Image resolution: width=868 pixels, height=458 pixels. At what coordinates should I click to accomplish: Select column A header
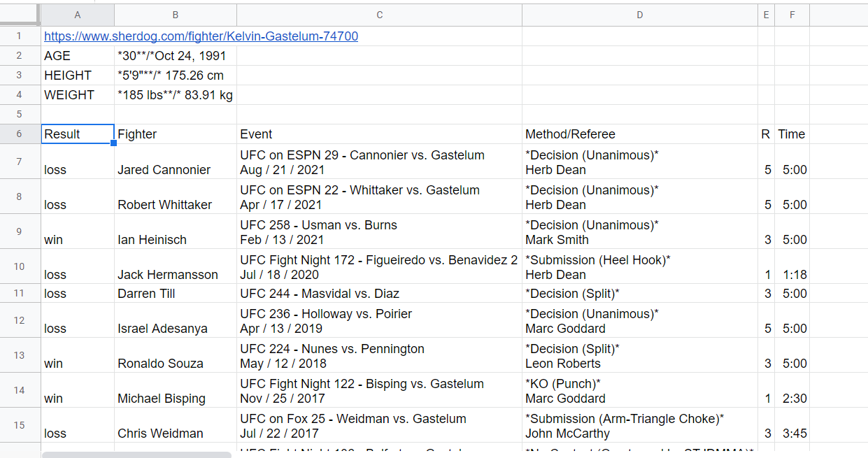click(x=78, y=15)
